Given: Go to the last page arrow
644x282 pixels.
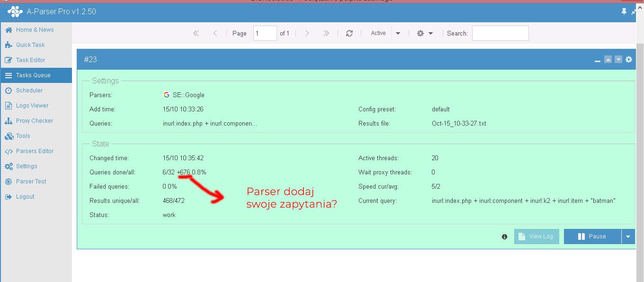Looking at the screenshot, I should point(326,33).
